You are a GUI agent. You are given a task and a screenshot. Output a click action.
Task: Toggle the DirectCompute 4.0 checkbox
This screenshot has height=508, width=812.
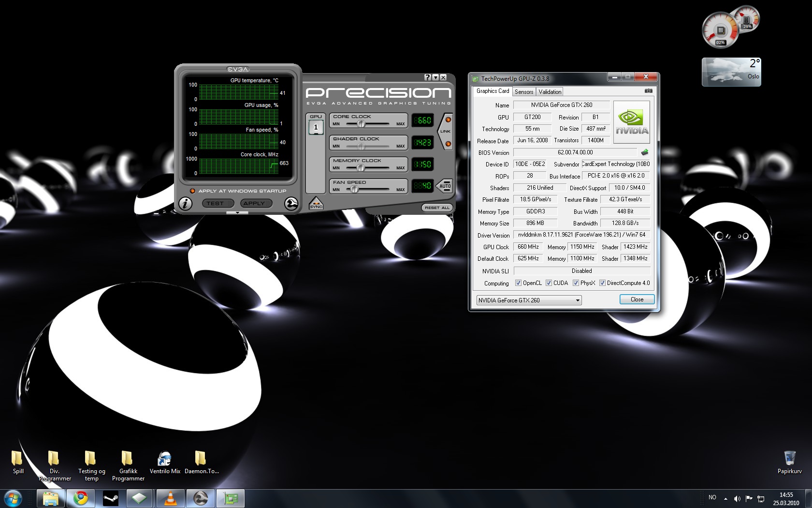602,283
